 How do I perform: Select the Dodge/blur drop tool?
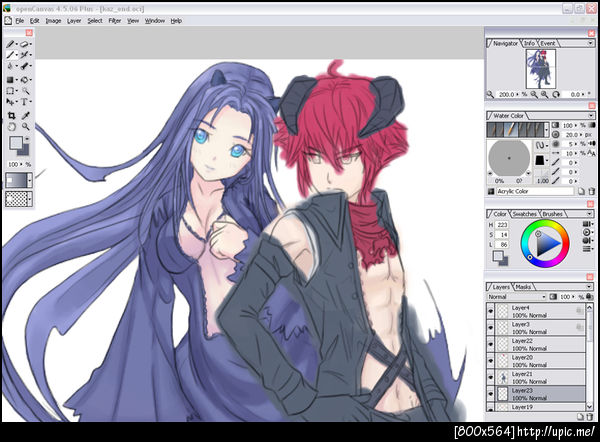point(10,66)
